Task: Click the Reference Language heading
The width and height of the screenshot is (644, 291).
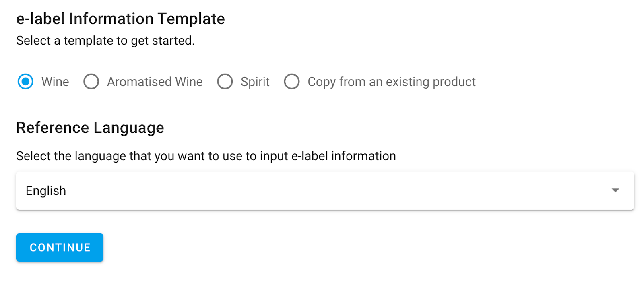Action: coord(90,128)
